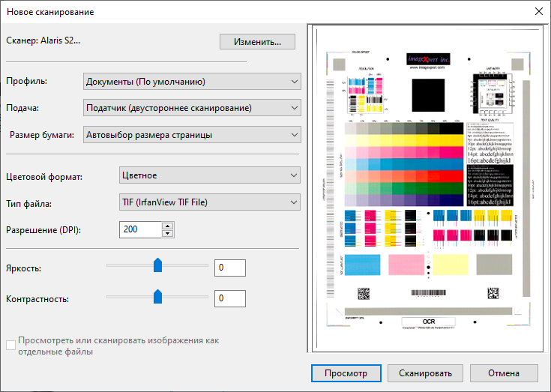The height and width of the screenshot is (392, 551).
Task: Click inside the Разрешение (DPI) field
Action: coord(140,229)
